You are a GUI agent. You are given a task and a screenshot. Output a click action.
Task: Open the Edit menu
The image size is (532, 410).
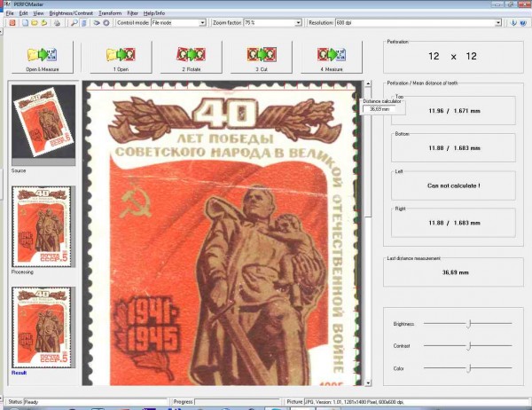click(x=23, y=13)
